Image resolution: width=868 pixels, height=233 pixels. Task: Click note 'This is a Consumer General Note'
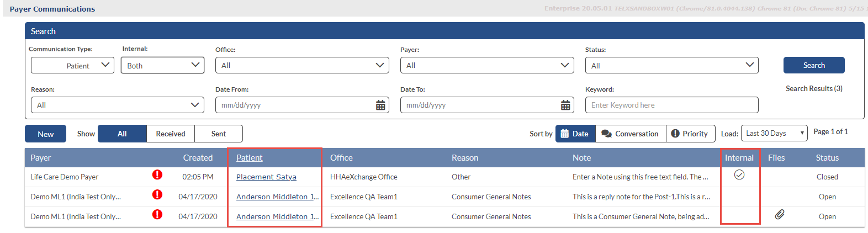coord(641,216)
